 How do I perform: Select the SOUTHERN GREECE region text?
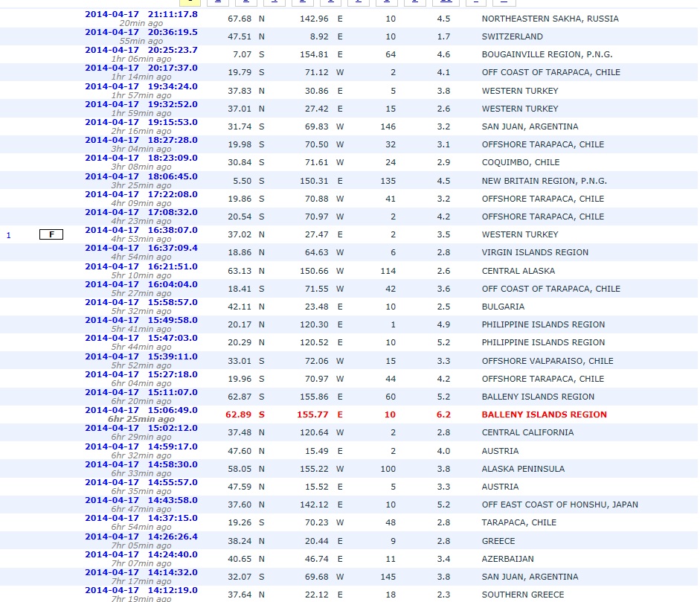(523, 596)
